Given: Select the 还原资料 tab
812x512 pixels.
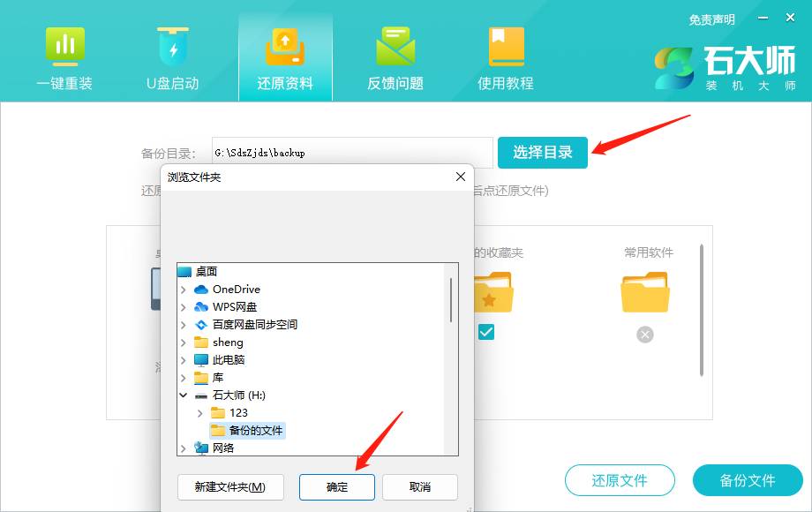Looking at the screenshot, I should 285,57.
